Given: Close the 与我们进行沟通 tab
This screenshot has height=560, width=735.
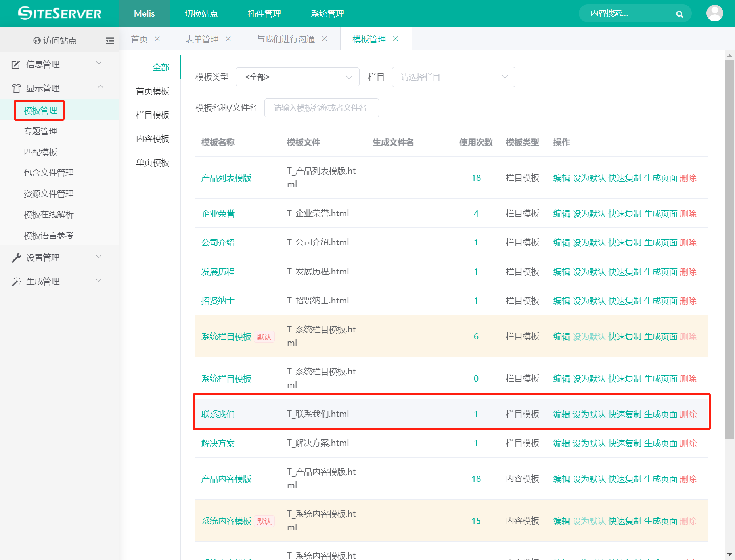Looking at the screenshot, I should point(325,39).
